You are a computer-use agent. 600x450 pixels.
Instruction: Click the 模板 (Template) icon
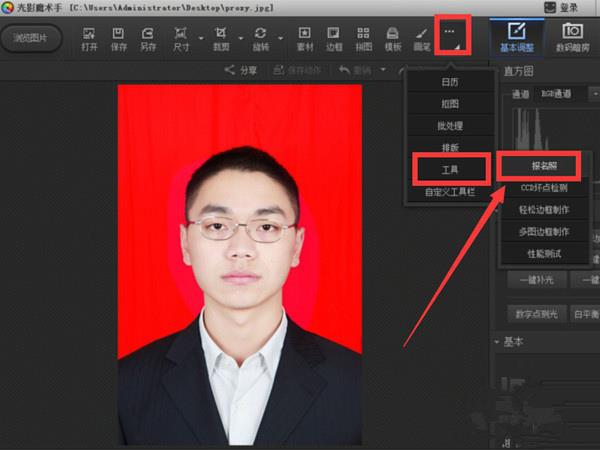392,38
